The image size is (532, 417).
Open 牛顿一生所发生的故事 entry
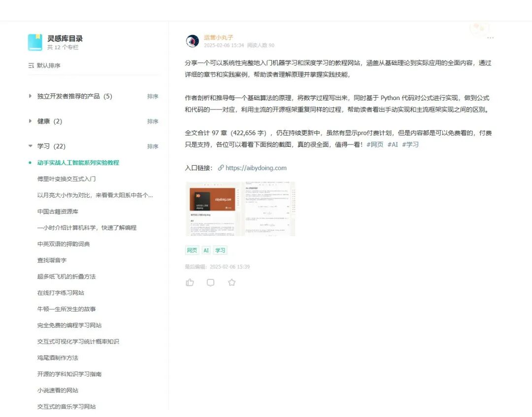coord(66,309)
